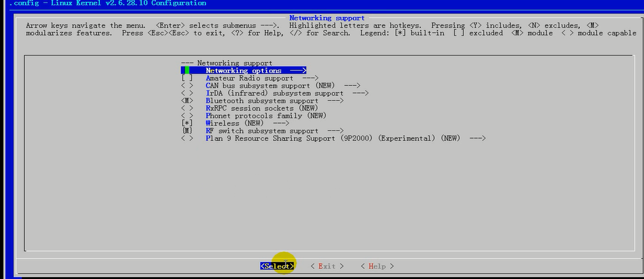Click the Linux Kernel Configuration title text
The width and height of the screenshot is (644, 279).
coord(108,3)
